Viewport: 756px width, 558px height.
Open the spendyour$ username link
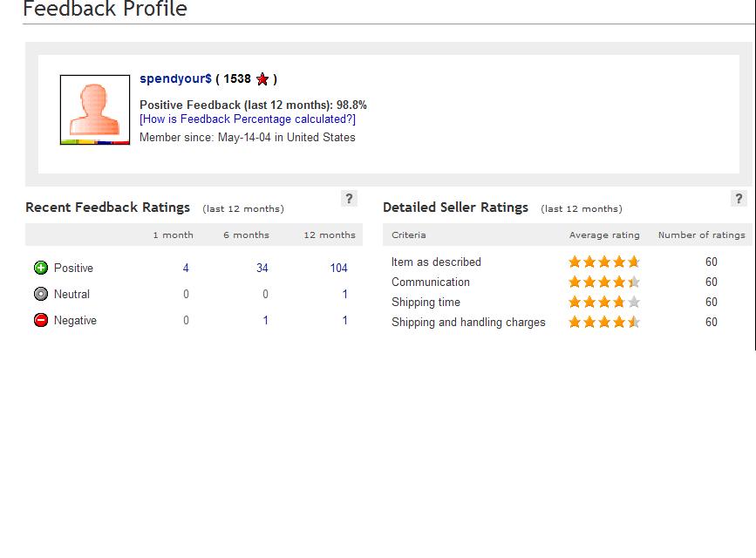pyautogui.click(x=175, y=78)
